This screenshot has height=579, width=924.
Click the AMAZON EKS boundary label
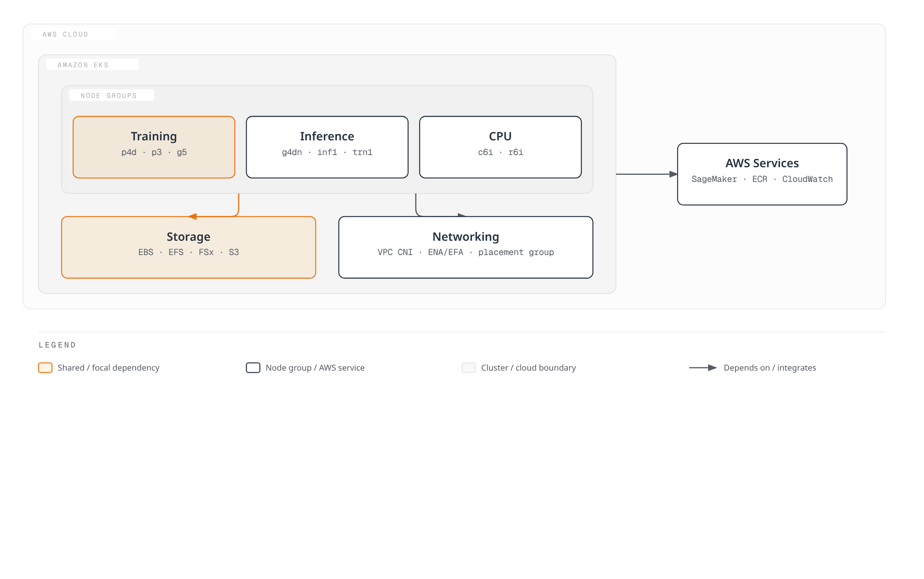click(83, 65)
